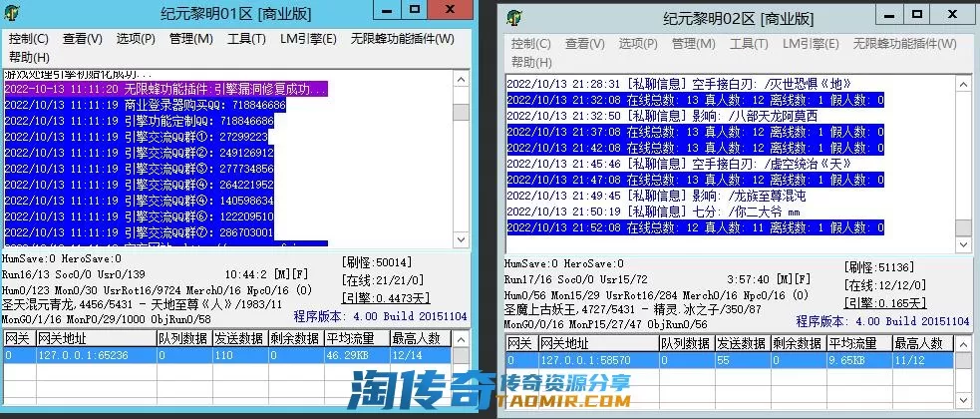980x419 pixels.
Task: Open 查看(V) menu in 01区 window
Action: [83, 39]
